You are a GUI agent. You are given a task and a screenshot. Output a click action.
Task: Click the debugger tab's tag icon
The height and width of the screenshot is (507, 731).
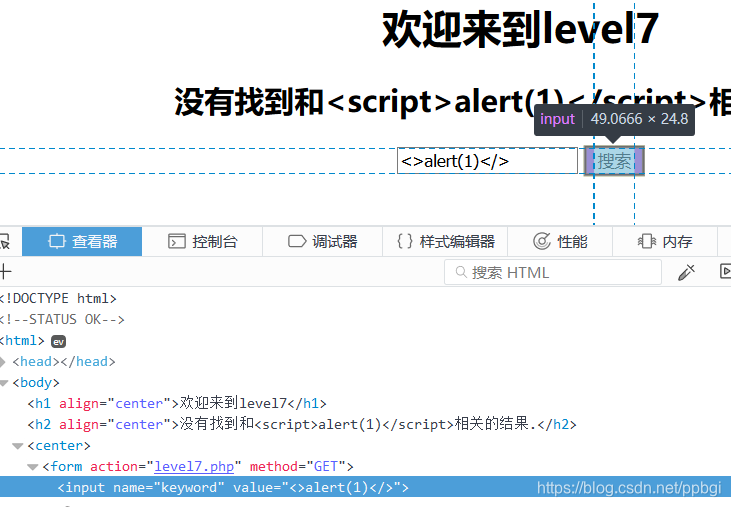coord(297,241)
